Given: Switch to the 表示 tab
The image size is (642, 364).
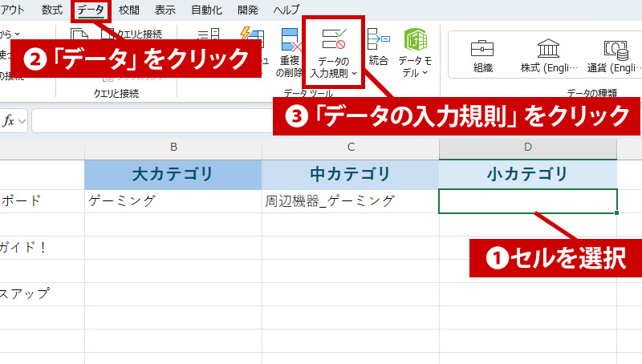Looking at the screenshot, I should pyautogui.click(x=165, y=9).
